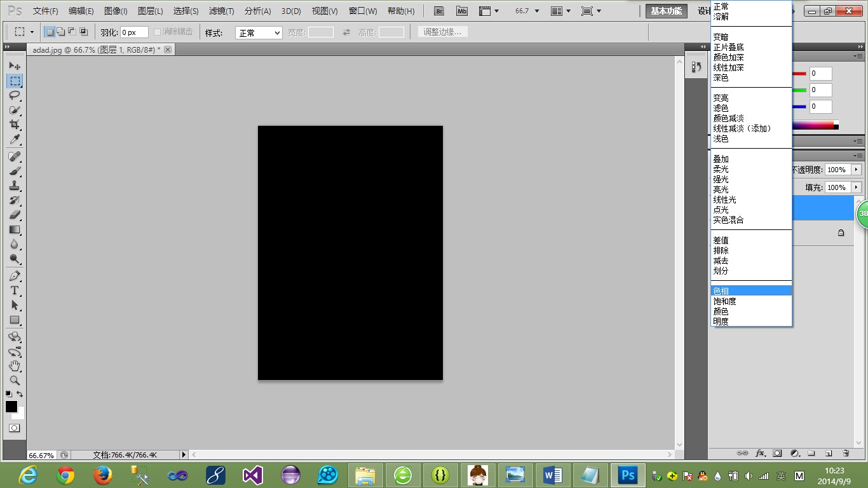Screen dimensions: 868x488
Task: Open the layer style fx menu
Action: point(760,453)
